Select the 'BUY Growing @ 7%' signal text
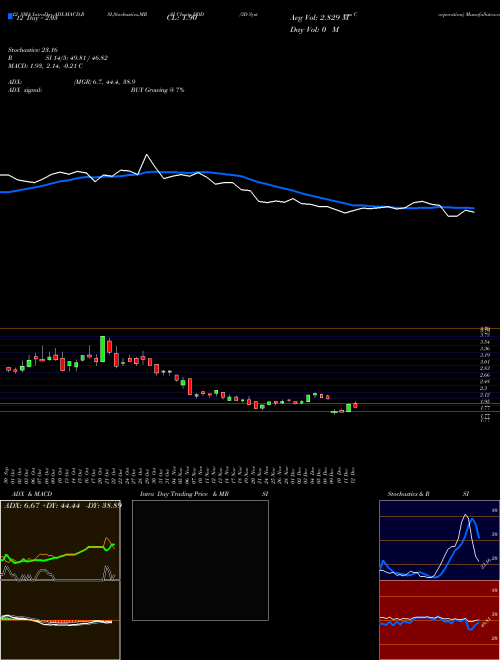Image resolution: width=500 pixels, height=660 pixels. click(x=157, y=90)
